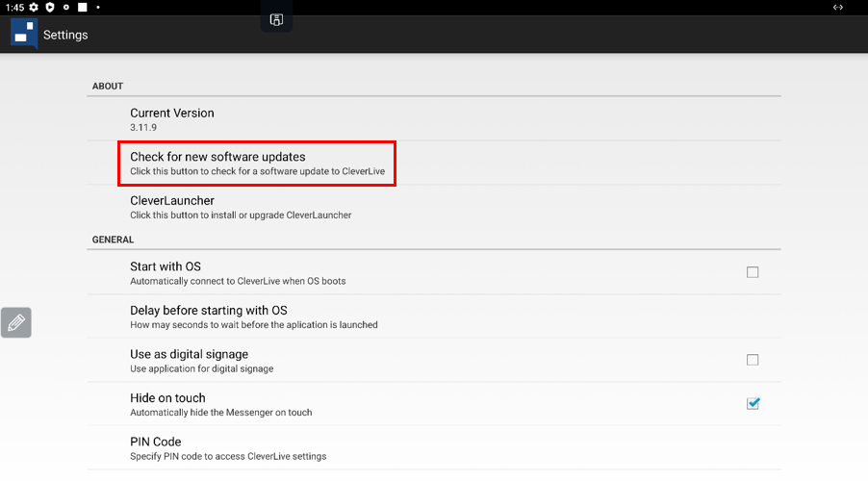Viewport: 868px width, 481px height.
Task: Click version number 3.11.9
Action: click(x=143, y=127)
